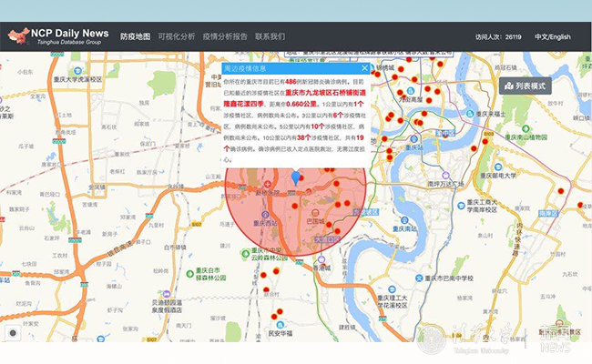
Task: Click the NCP Daily News map logo
Action: coord(18,36)
